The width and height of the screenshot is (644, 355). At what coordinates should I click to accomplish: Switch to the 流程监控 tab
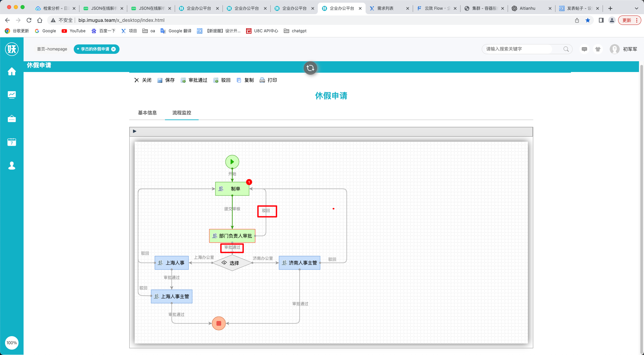182,113
